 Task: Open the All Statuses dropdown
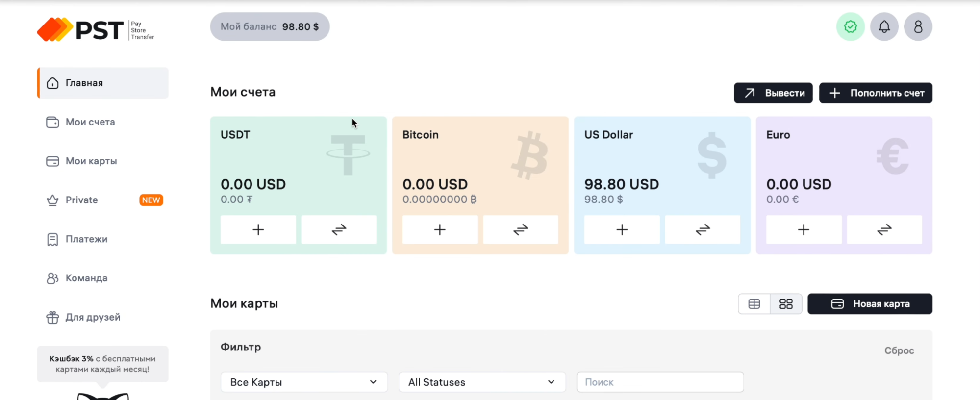click(482, 382)
